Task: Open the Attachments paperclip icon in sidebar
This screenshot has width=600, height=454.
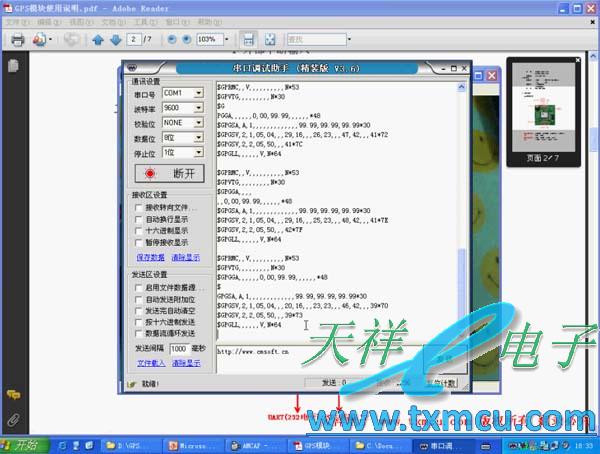Action: coord(13,420)
